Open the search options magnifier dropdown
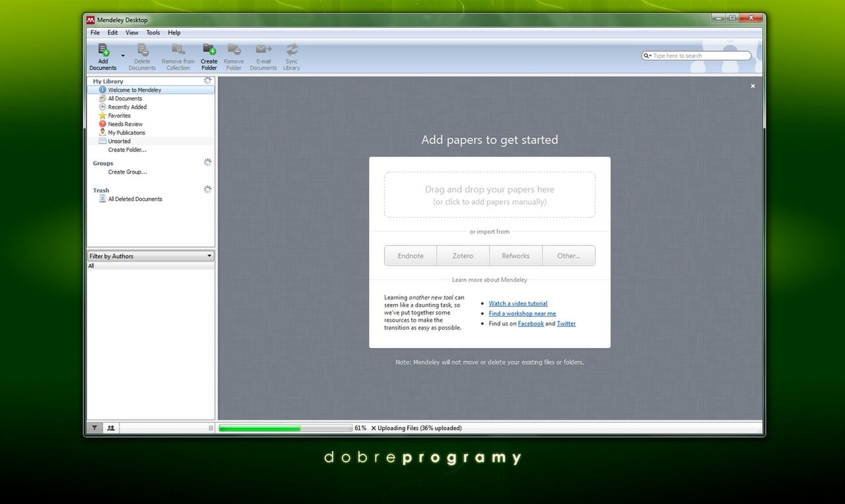Screen dimensions: 845x504 coord(648,56)
